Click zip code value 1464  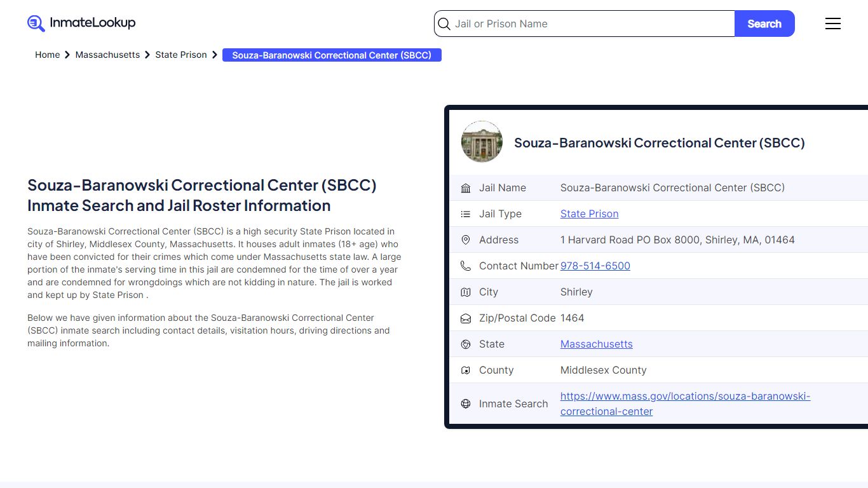(572, 318)
